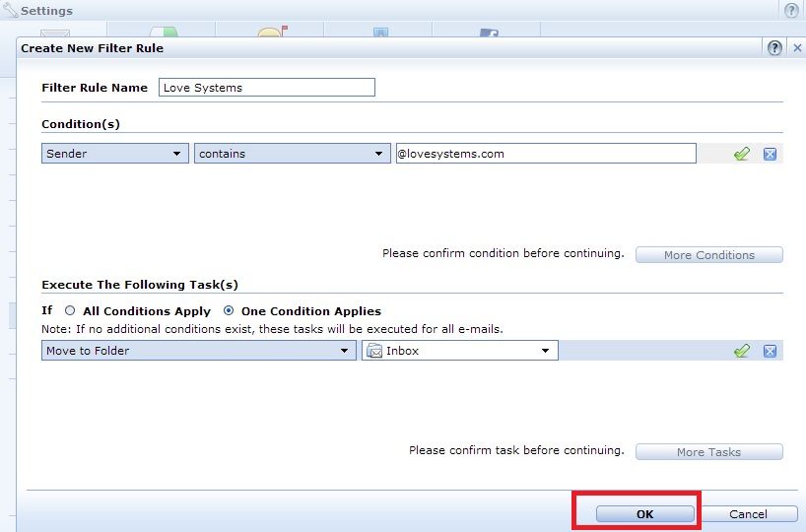The image size is (806, 532).
Task: Remove the Move to Folder task row
Action: pyautogui.click(x=770, y=351)
